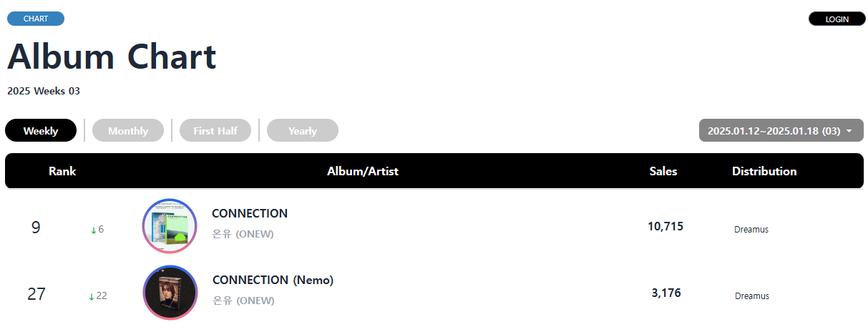
Task: Switch to the First Half chart tab
Action: [215, 131]
